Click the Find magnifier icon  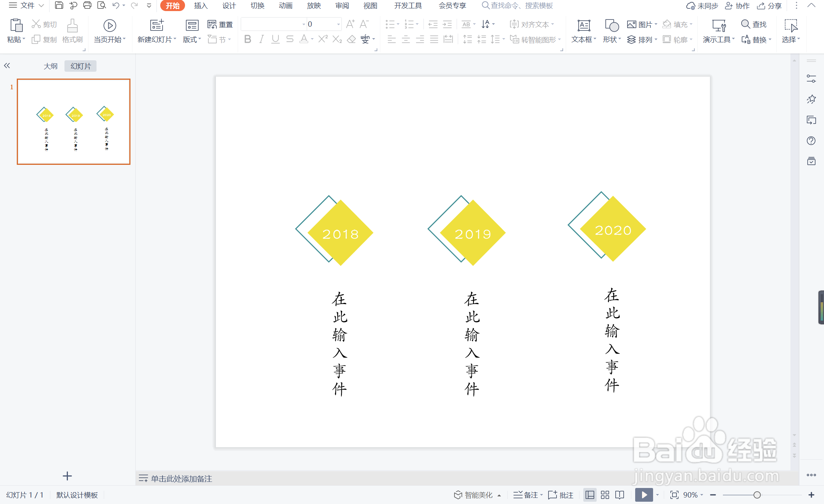coord(745,24)
